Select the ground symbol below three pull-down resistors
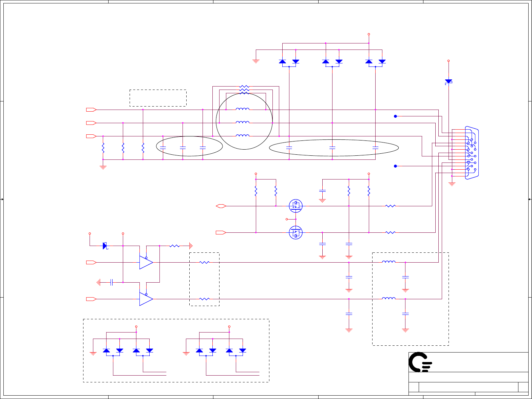This screenshot has width=532, height=399. [x=103, y=167]
